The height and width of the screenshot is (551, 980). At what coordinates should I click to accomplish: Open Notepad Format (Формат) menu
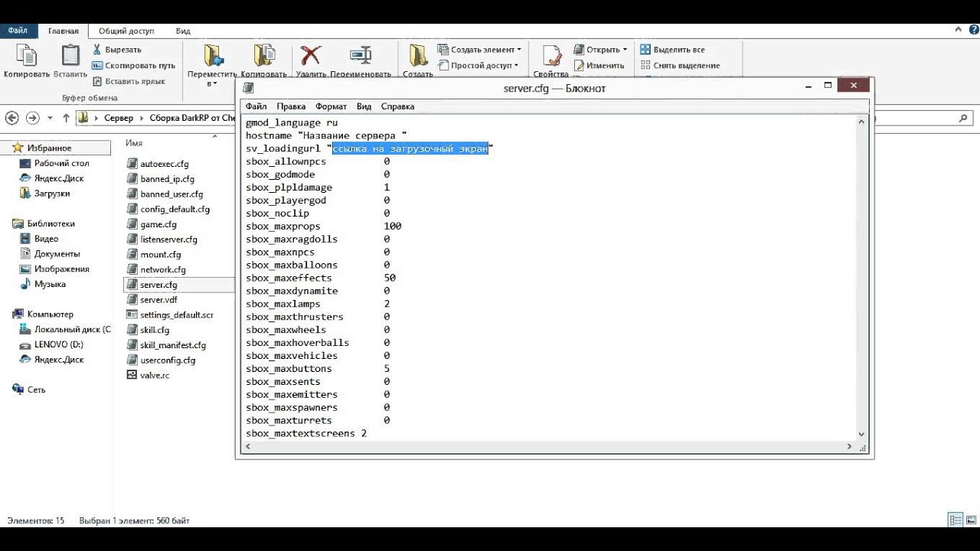(331, 106)
